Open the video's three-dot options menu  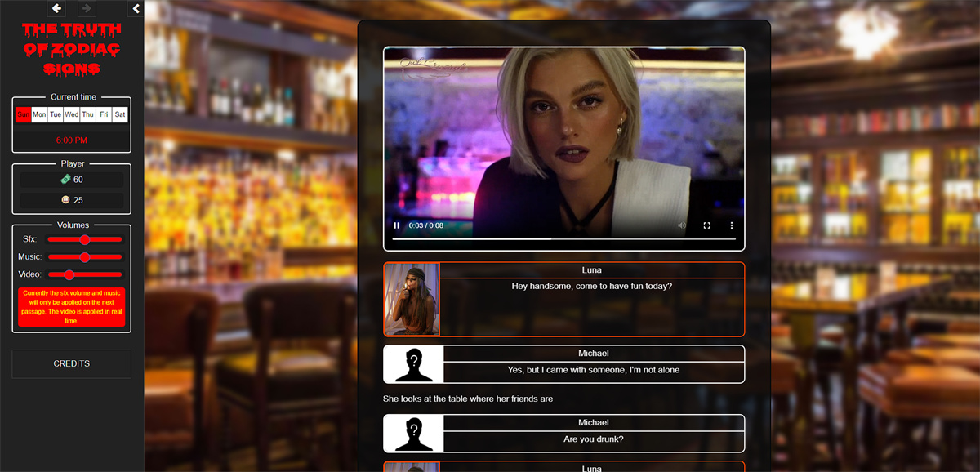pyautogui.click(x=732, y=225)
